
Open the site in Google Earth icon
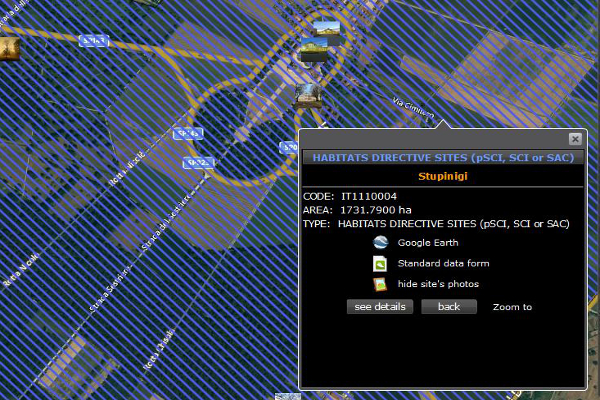tap(380, 243)
